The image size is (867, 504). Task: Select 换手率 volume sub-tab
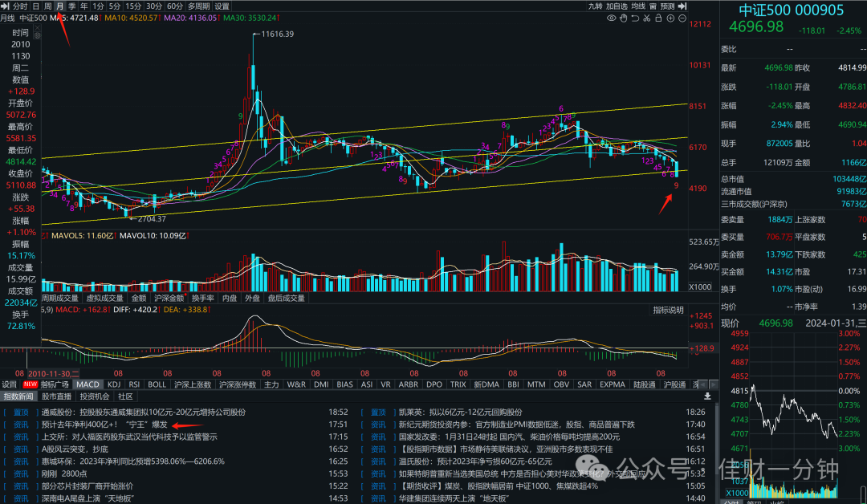coord(203,298)
